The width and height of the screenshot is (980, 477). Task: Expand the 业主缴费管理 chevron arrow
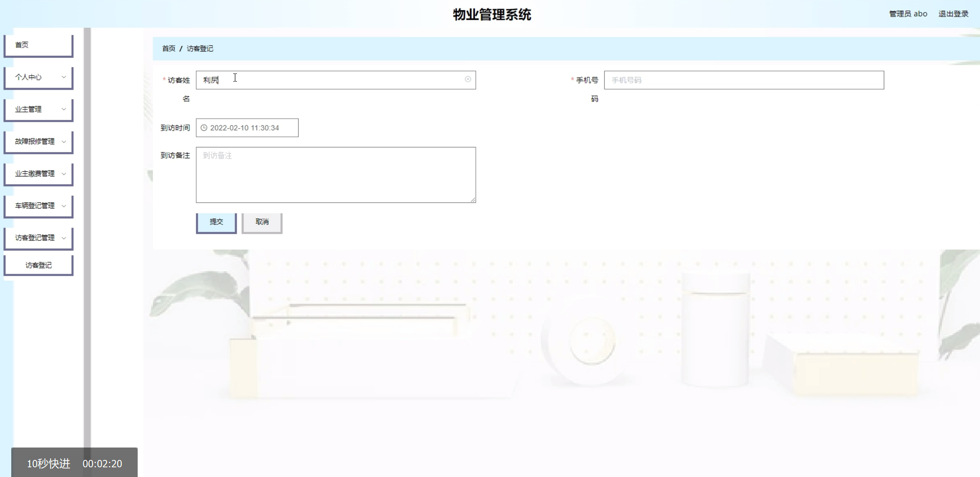(64, 174)
